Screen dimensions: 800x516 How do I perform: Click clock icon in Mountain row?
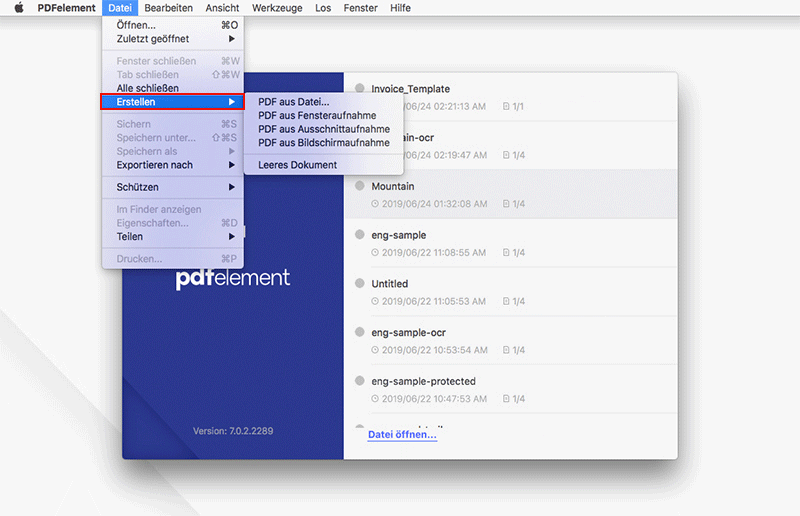375,204
